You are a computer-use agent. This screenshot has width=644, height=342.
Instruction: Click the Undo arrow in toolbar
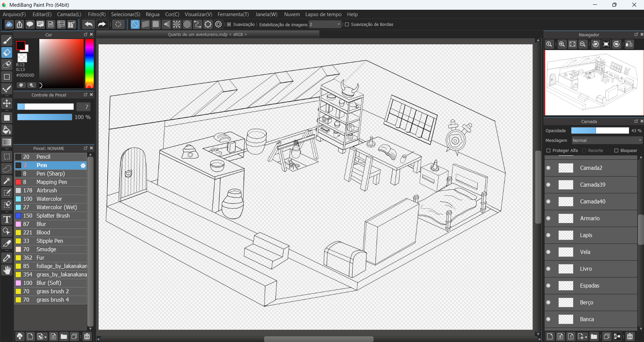pos(89,24)
